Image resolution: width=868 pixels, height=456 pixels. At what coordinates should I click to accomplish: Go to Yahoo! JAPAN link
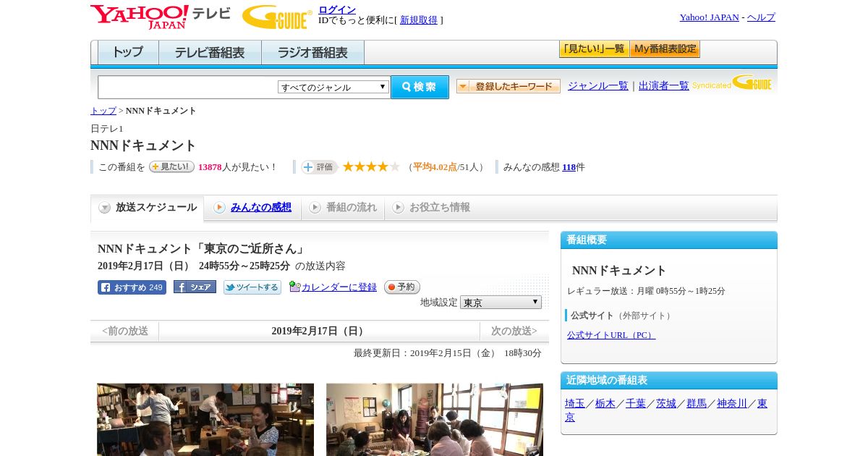(709, 17)
